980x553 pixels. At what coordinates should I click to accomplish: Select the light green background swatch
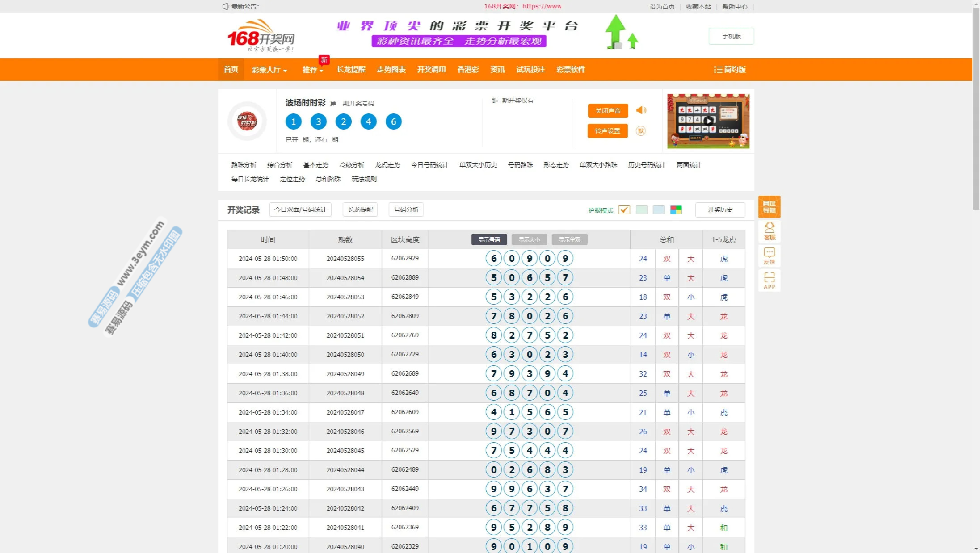[x=641, y=210]
